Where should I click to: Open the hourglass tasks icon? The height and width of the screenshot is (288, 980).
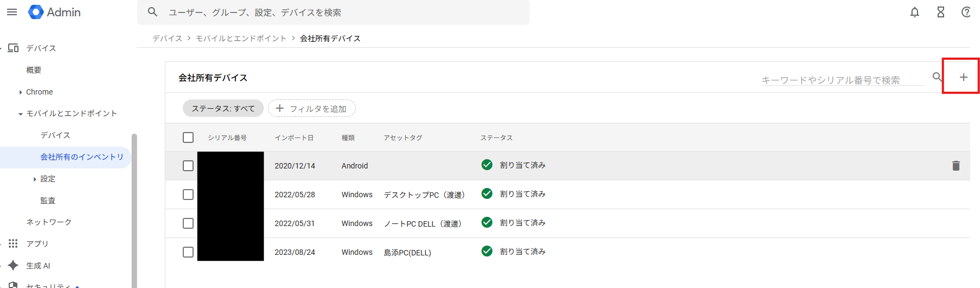(940, 12)
